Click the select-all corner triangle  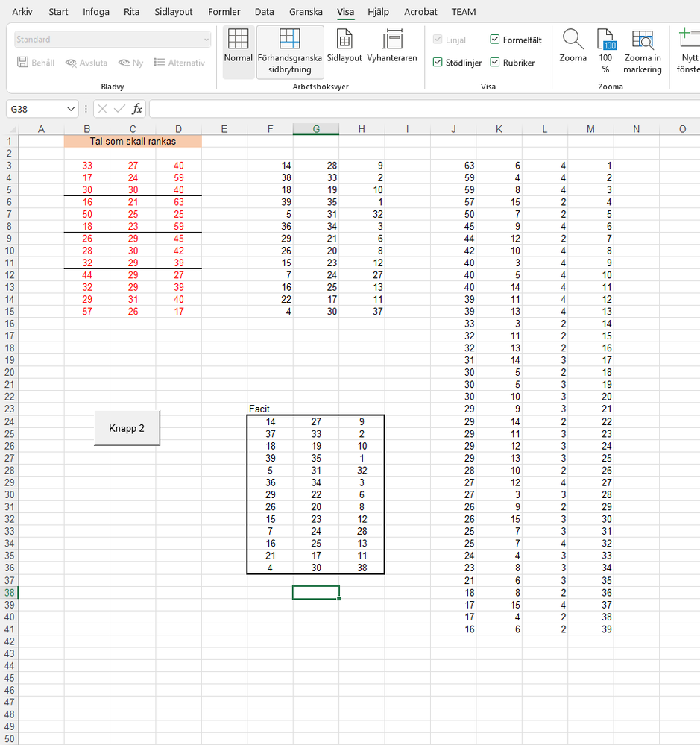tap(13, 129)
